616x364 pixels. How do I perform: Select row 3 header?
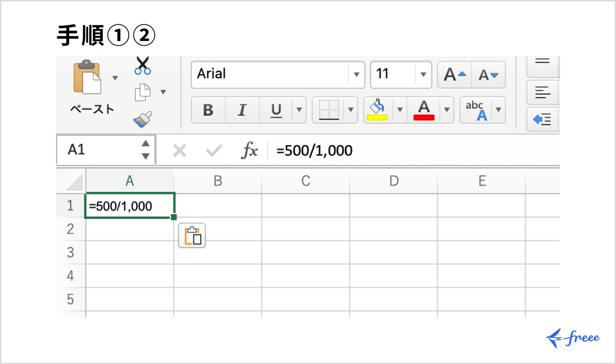point(70,252)
